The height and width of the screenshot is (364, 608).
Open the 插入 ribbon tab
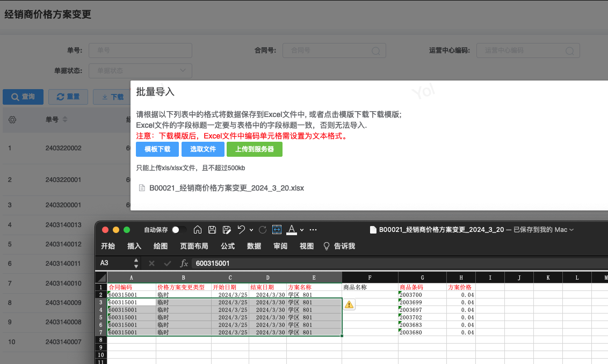coord(134,246)
